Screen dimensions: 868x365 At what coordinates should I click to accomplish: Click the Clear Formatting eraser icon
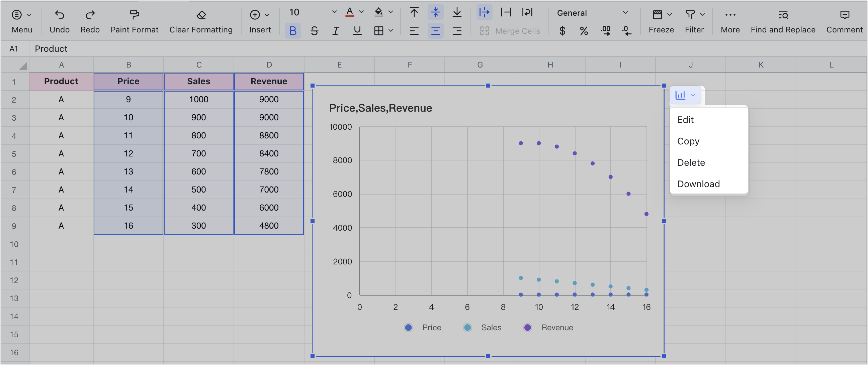coord(201,15)
